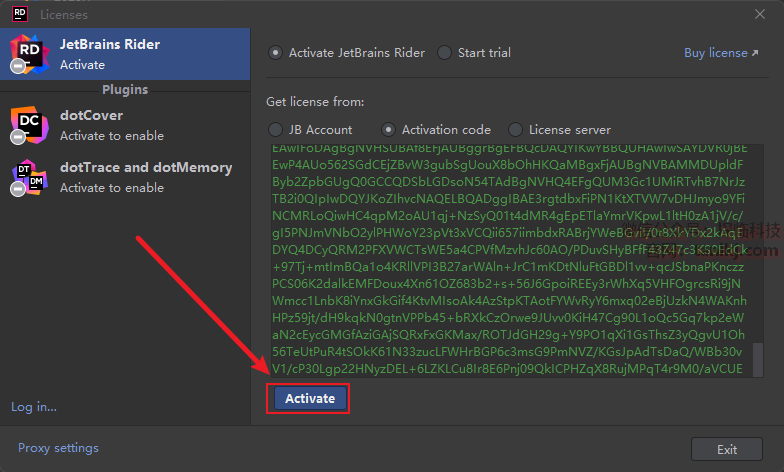This screenshot has height=472, width=784.
Task: Open Proxy settings
Action: 58,448
